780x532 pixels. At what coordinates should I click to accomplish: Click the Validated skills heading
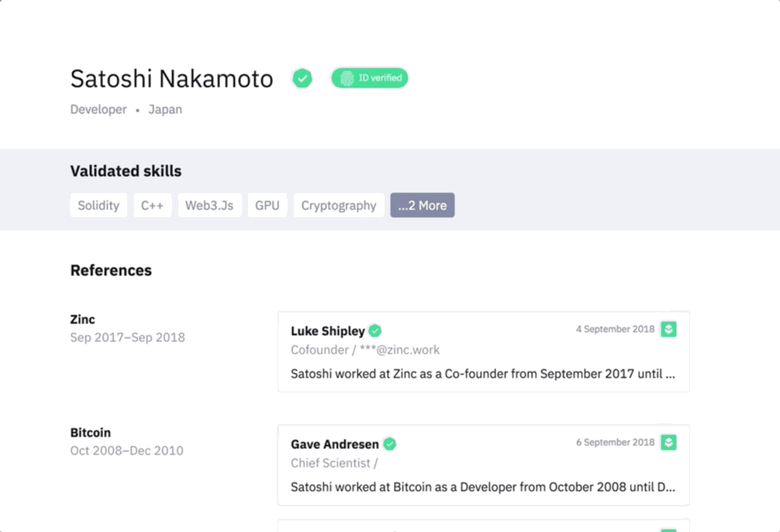coord(126,171)
